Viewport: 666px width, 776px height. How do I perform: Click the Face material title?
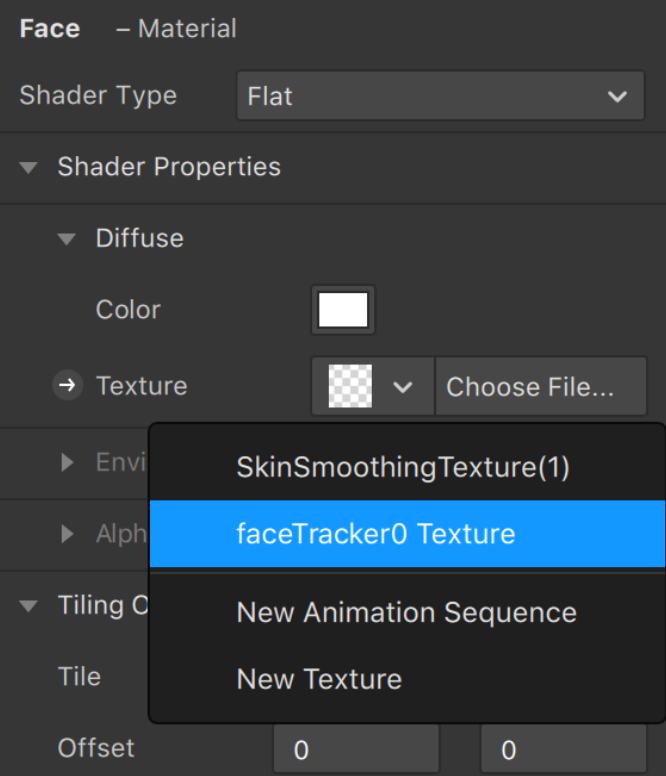pyautogui.click(x=49, y=28)
